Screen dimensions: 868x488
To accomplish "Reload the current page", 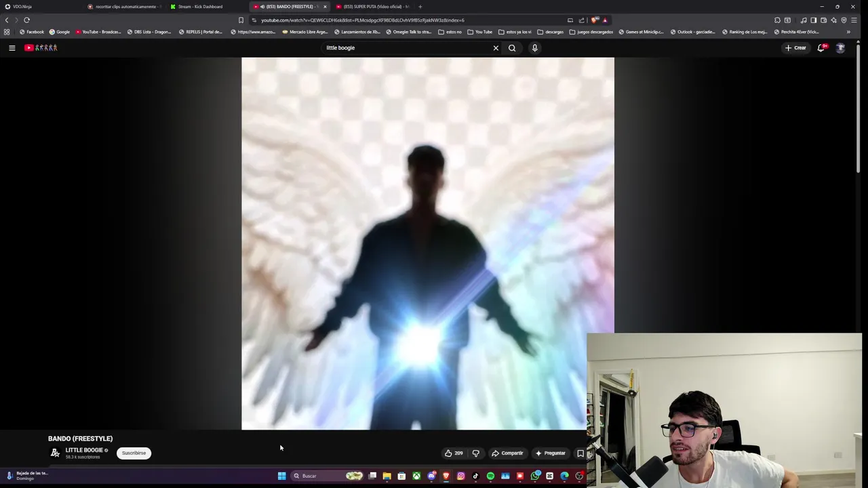I will tap(26, 20).
